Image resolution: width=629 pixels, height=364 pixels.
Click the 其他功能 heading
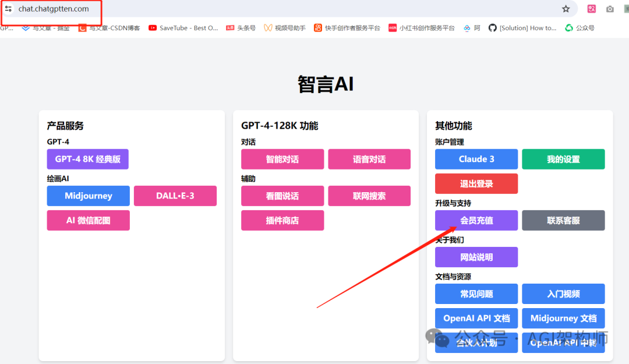[x=453, y=126]
